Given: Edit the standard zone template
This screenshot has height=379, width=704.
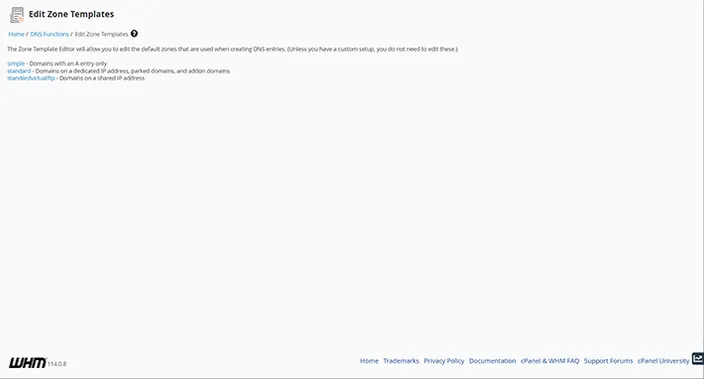Looking at the screenshot, I should click(19, 71).
